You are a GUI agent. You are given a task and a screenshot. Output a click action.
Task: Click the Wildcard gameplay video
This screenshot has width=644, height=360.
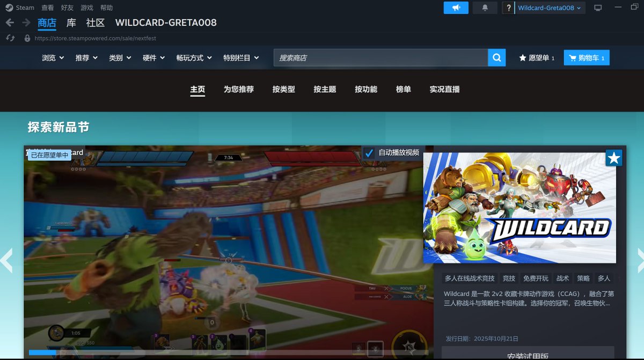(229, 252)
